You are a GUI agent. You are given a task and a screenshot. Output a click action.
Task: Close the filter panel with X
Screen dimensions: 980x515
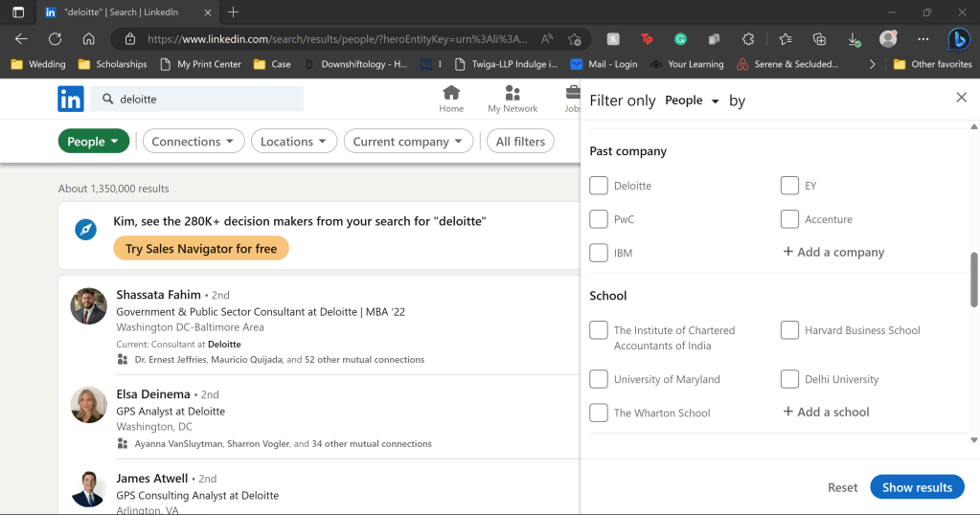tap(961, 98)
